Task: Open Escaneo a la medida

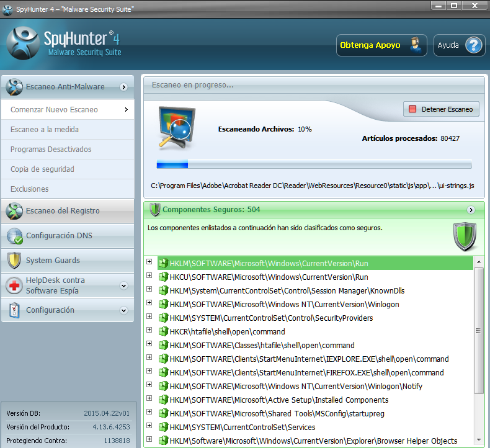Action: coord(45,130)
